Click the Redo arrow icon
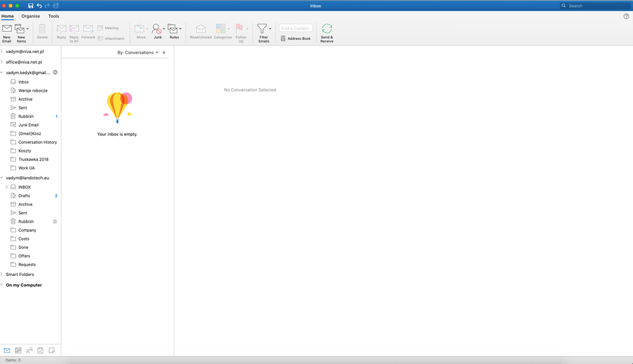The height and width of the screenshot is (364, 633). click(48, 6)
